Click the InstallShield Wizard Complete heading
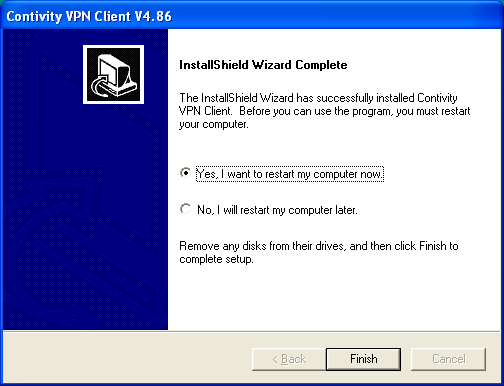504x386 pixels. (263, 65)
